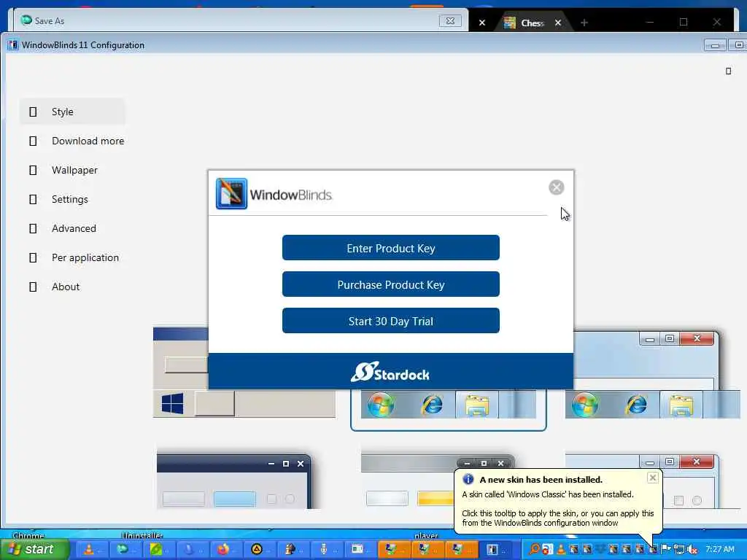This screenshot has height=560, width=747.
Task: Open the Advanced section
Action: pyautogui.click(x=72, y=228)
